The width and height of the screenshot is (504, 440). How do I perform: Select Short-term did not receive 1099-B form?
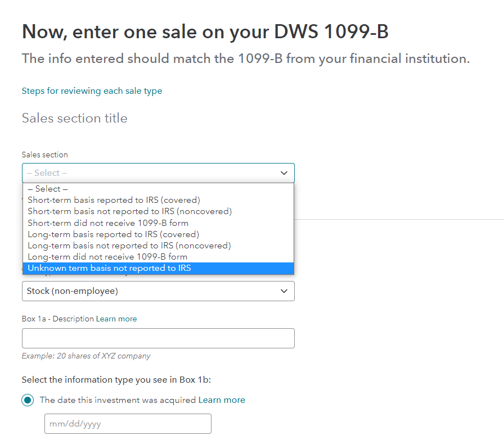pos(108,223)
